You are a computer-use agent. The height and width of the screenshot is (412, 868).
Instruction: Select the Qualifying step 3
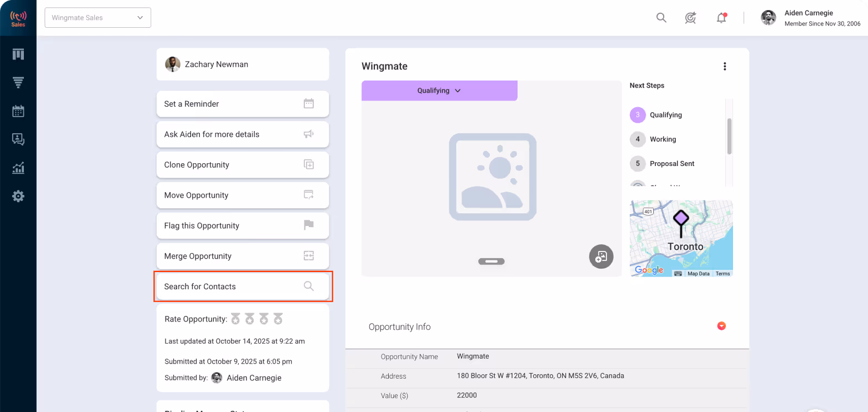(x=656, y=115)
